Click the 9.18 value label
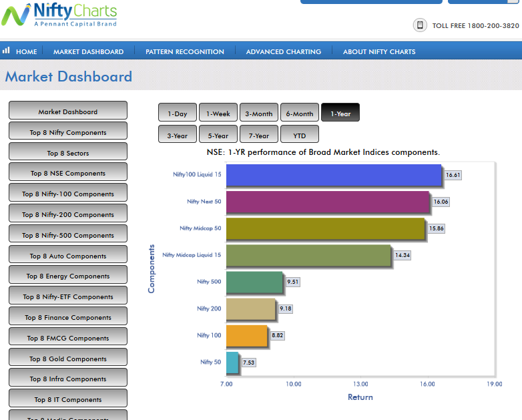522x420 pixels. pos(286,308)
